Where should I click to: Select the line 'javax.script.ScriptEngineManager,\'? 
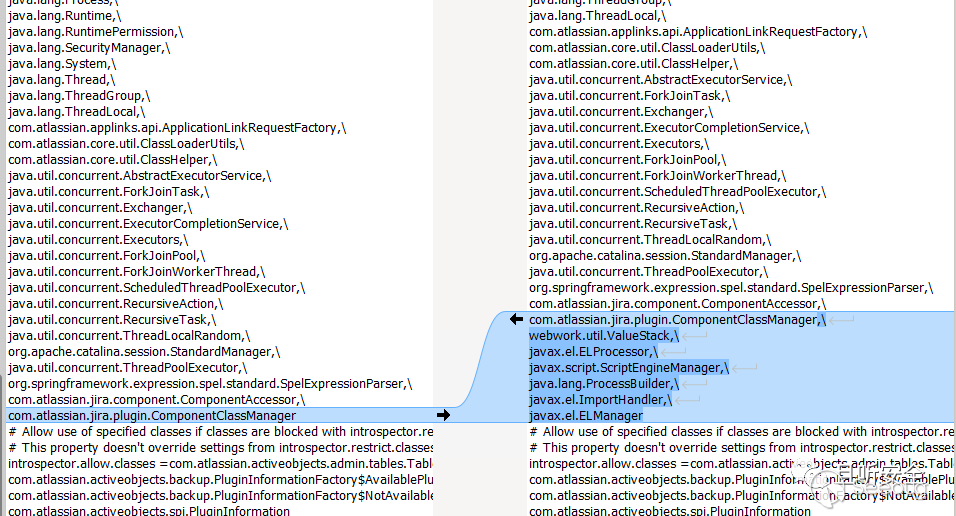coord(629,367)
